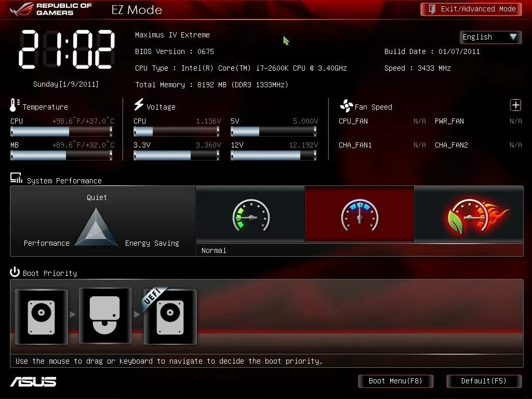The height and width of the screenshot is (399, 532).
Task: Click the 5V voltage bar
Action: [x=273, y=131]
